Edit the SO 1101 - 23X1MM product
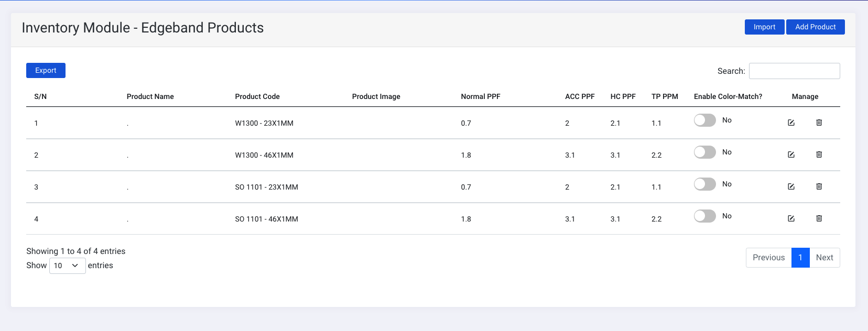The height and width of the screenshot is (331, 868). click(x=791, y=186)
